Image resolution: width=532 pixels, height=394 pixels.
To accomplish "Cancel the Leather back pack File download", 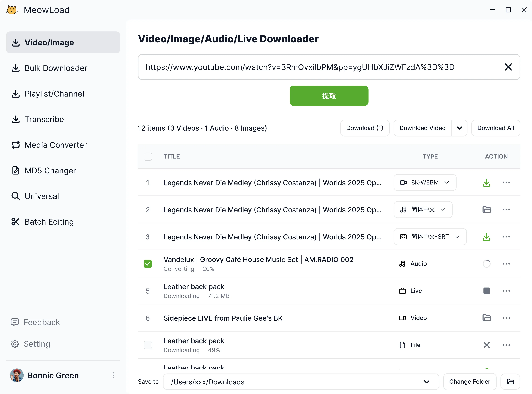I will click(486, 345).
